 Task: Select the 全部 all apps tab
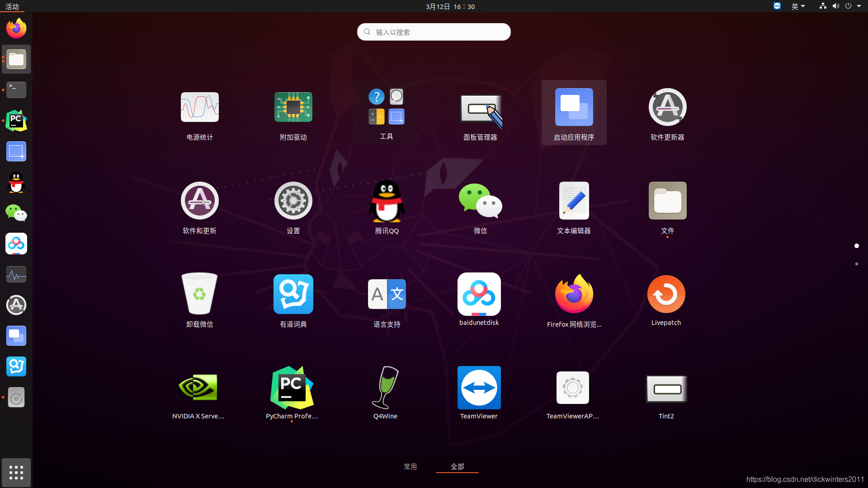click(457, 466)
